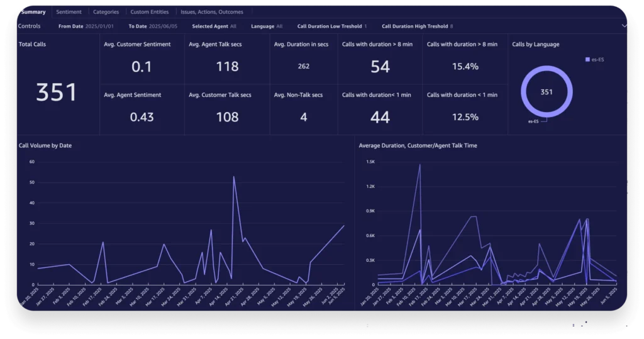Click the highest peak in Call Volume chart

[234, 177]
